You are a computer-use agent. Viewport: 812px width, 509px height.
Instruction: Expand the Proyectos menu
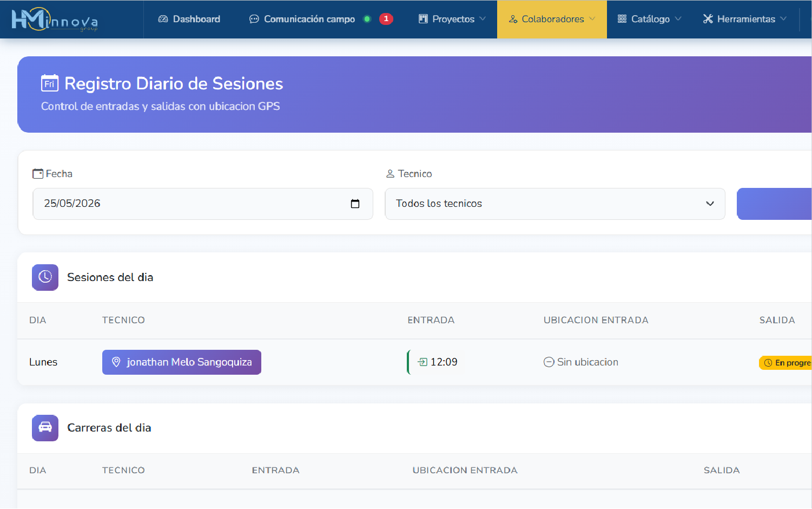pos(452,19)
